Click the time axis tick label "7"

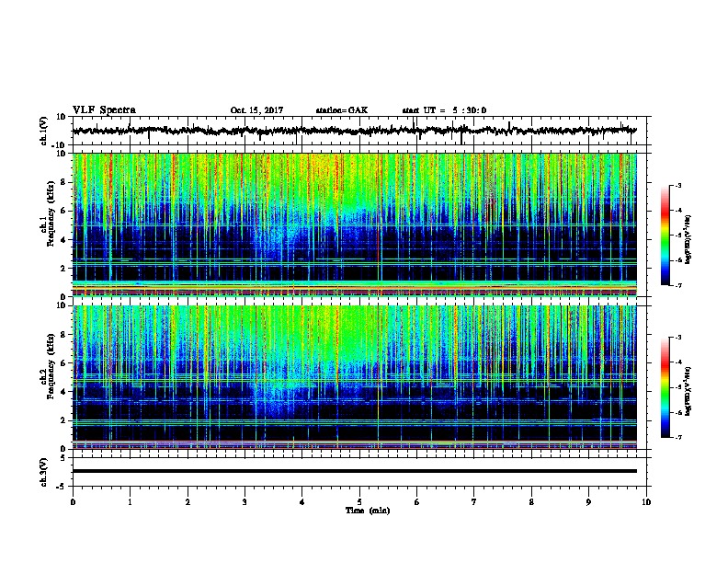474,502
